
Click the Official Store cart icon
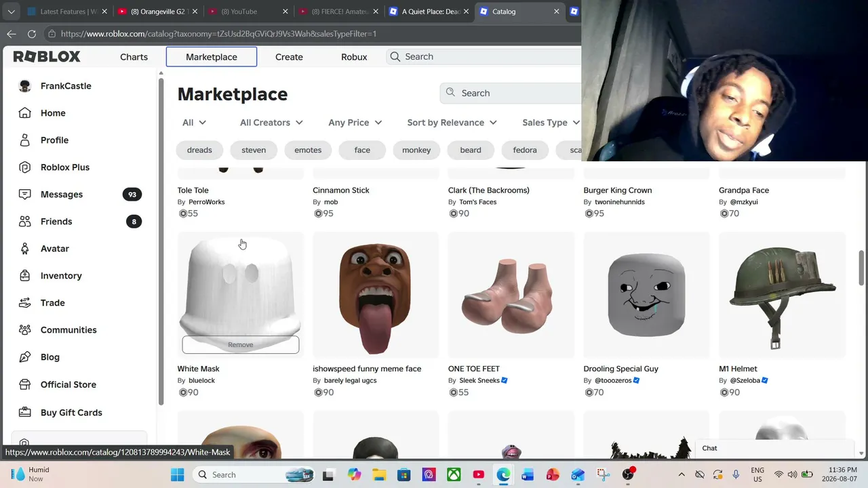(x=25, y=384)
